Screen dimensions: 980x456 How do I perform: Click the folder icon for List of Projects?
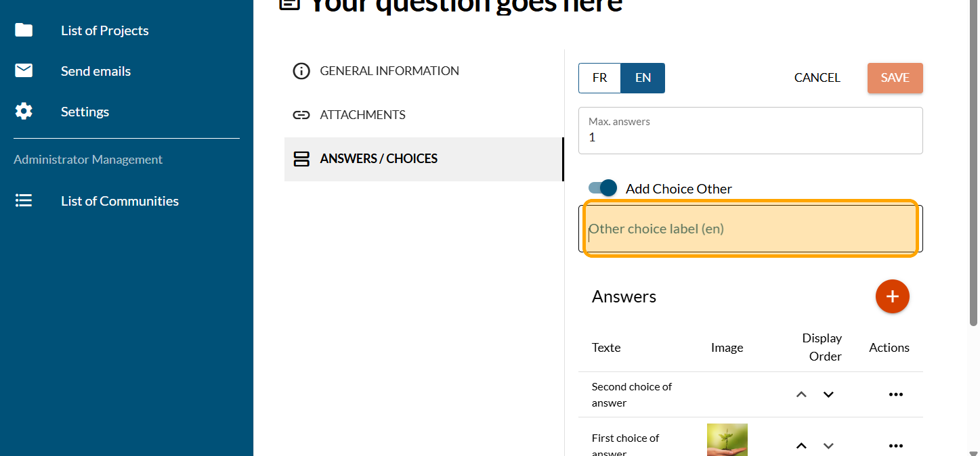click(x=24, y=30)
